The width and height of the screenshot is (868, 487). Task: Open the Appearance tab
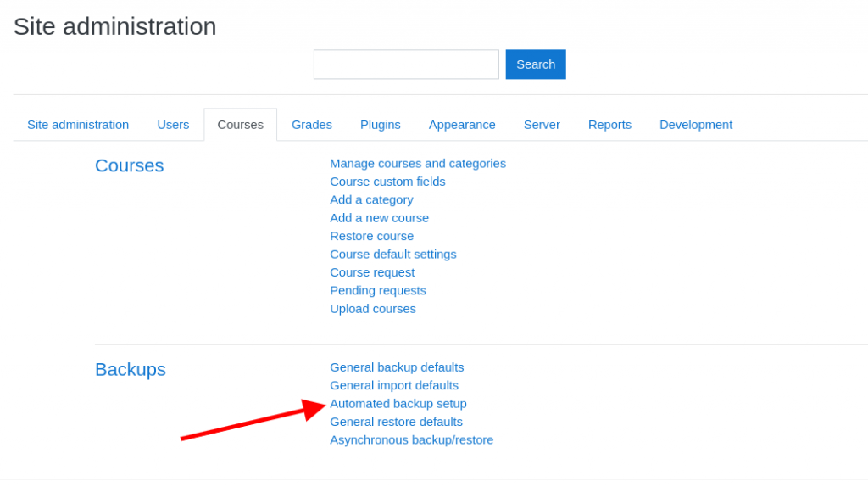click(x=461, y=125)
